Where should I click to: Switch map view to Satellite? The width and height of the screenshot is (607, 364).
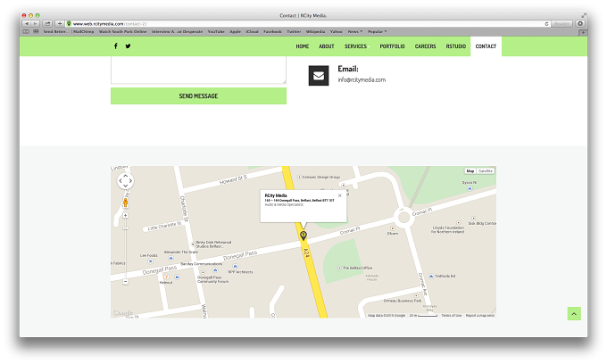(x=485, y=171)
